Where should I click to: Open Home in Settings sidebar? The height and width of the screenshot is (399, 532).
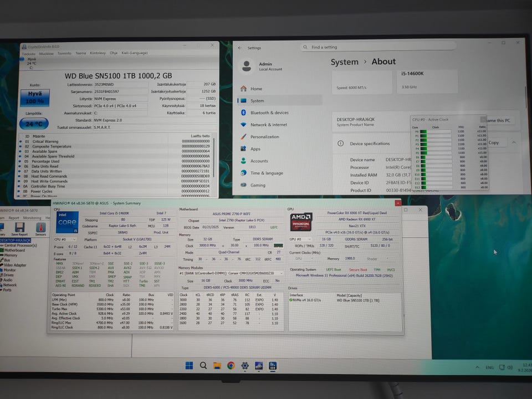[255, 89]
